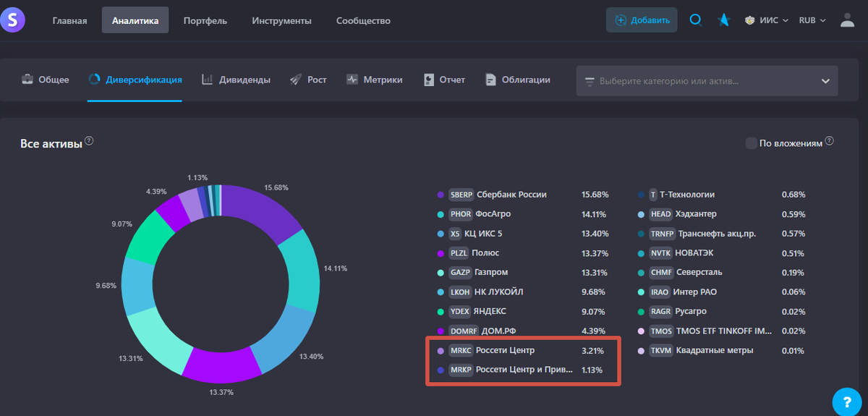Click the blue star navigation icon
Image resolution: width=868 pixels, height=416 pixels.
[723, 20]
